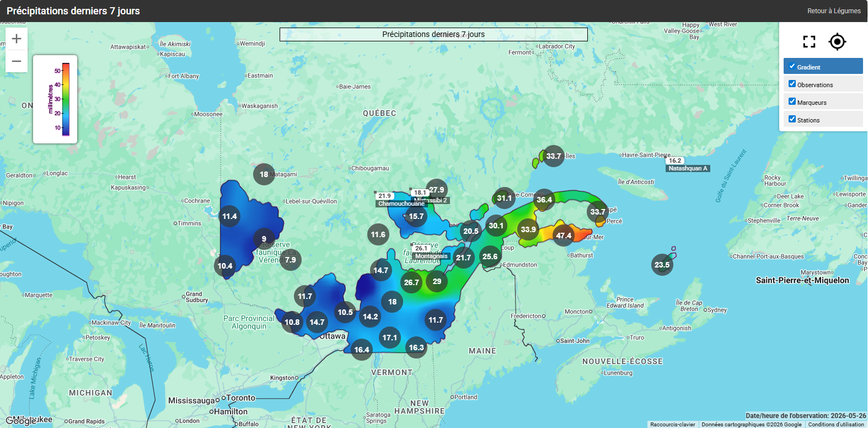Center map on my location
The image size is (868, 428).
[x=837, y=41]
